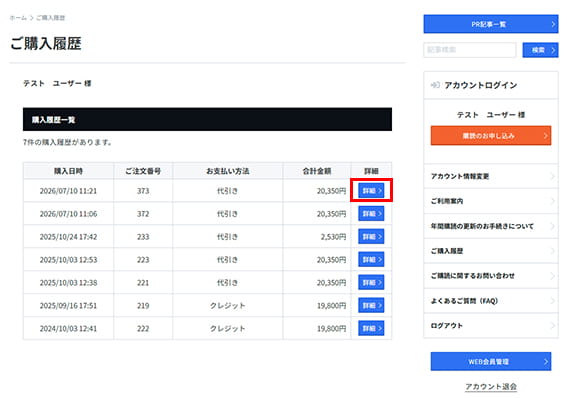Select クレジット in the order 222 row
The height and width of the screenshot is (398, 567).
point(228,329)
